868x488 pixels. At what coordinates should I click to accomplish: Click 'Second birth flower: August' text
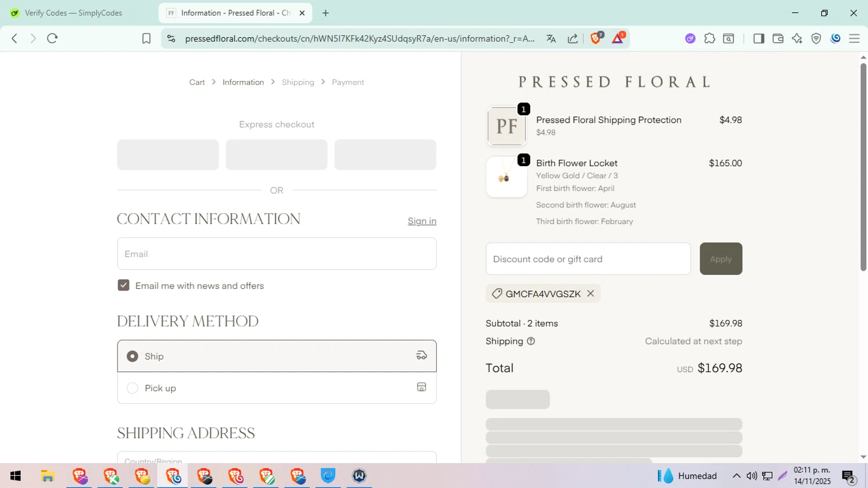tap(586, 205)
